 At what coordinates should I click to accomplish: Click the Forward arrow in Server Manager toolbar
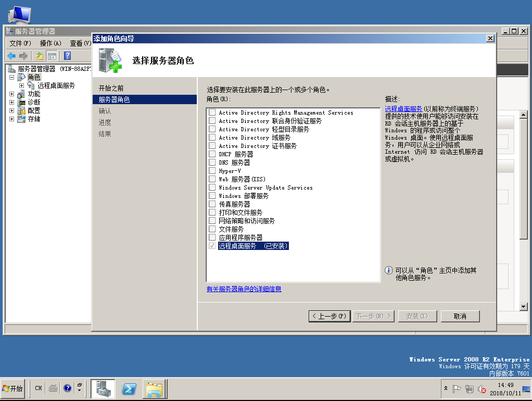[x=23, y=56]
